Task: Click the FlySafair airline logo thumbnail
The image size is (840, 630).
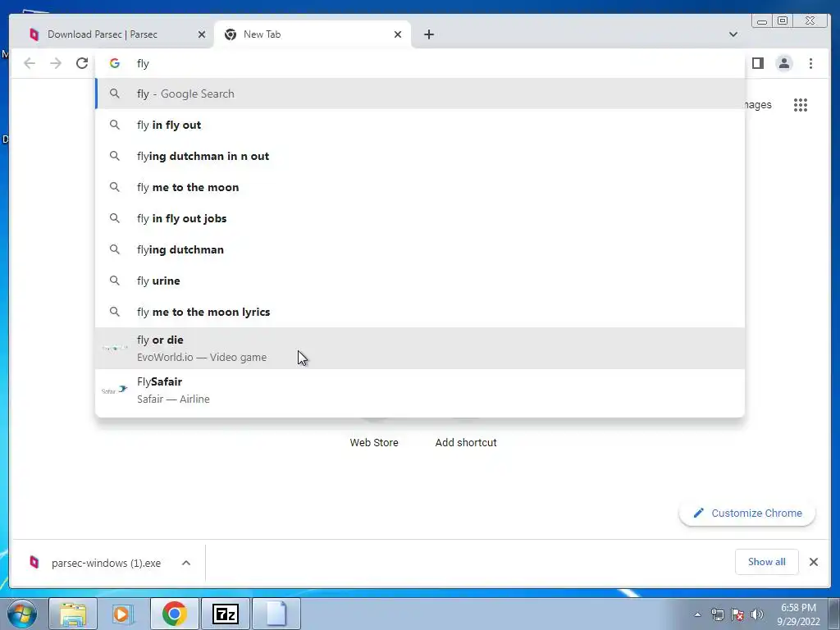Action: 115,390
